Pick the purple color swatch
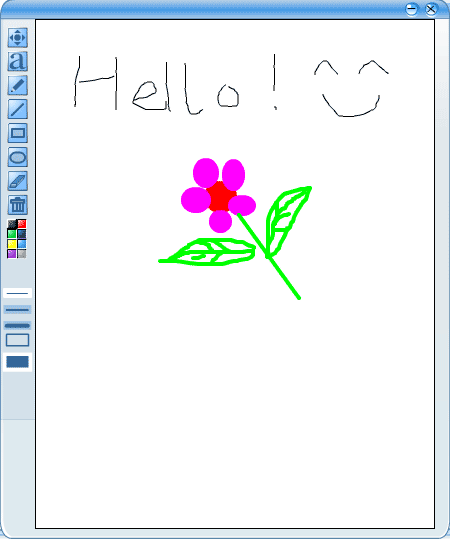The image size is (450, 539). [x=12, y=254]
